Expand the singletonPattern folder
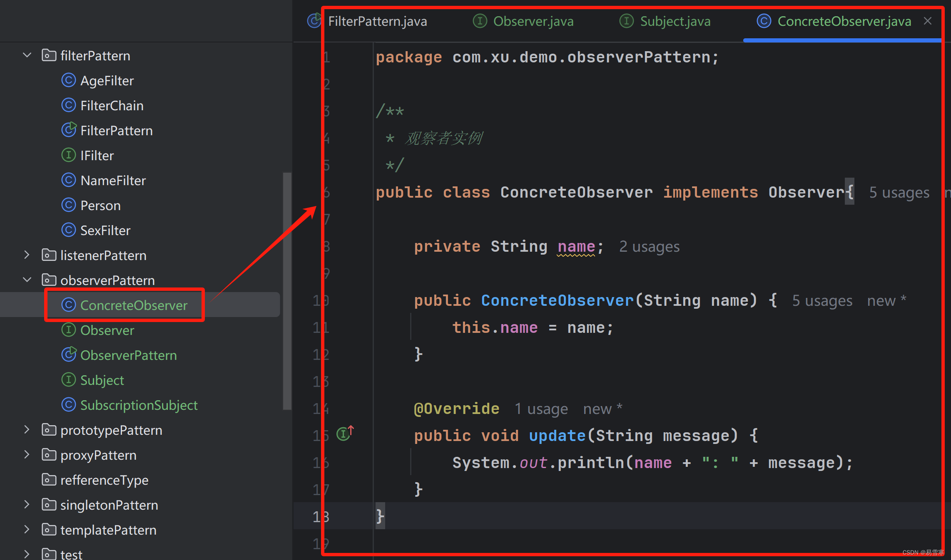Viewport: 951px width, 560px height. [x=27, y=505]
